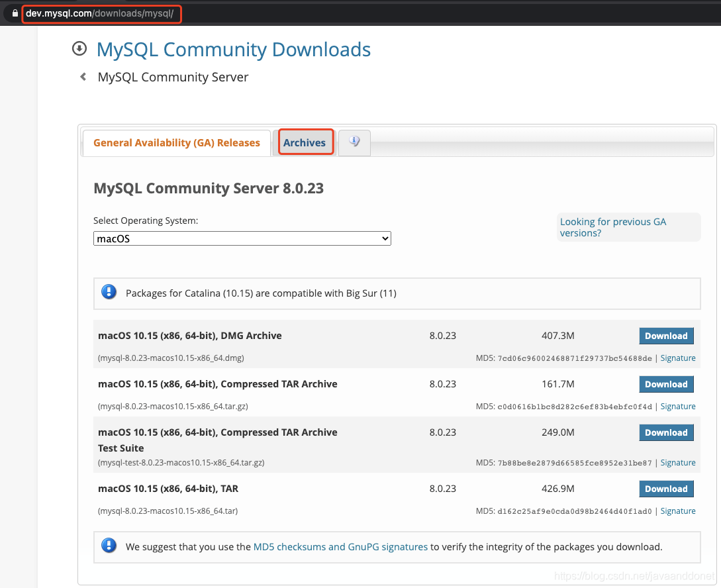Click filename (mysql-8.0.23-macos10.15-x86_64.tar)
The image size is (721, 588).
click(x=168, y=511)
